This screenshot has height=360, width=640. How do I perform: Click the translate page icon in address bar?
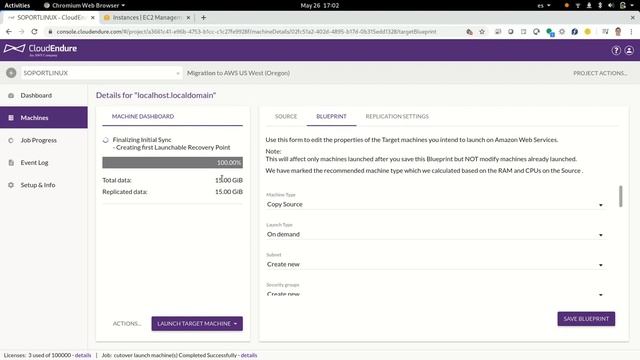(x=469, y=31)
